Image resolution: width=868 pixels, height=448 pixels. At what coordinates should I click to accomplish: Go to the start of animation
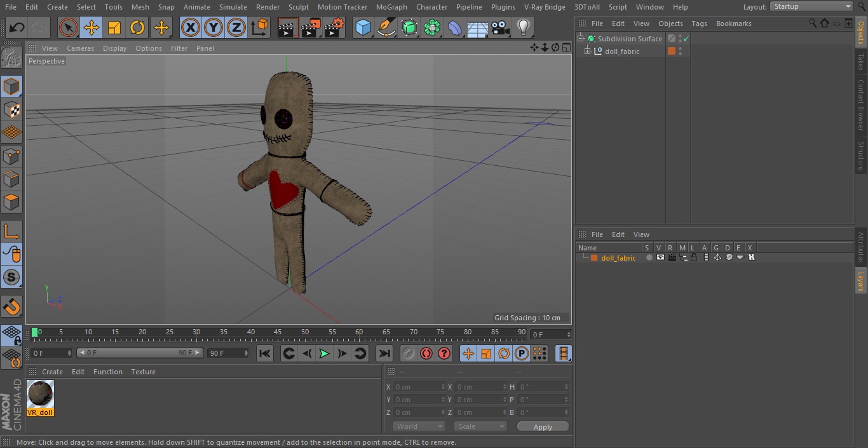tap(265, 353)
